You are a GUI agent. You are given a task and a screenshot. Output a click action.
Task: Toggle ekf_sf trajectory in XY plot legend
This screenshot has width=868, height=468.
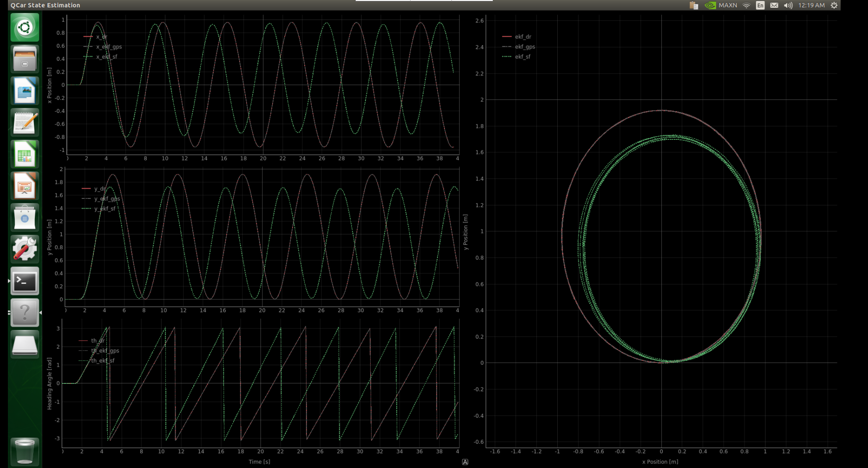(516, 57)
